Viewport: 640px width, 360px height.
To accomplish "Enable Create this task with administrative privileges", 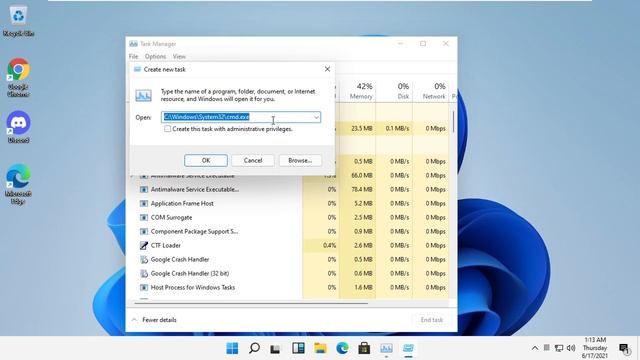I will pos(167,129).
